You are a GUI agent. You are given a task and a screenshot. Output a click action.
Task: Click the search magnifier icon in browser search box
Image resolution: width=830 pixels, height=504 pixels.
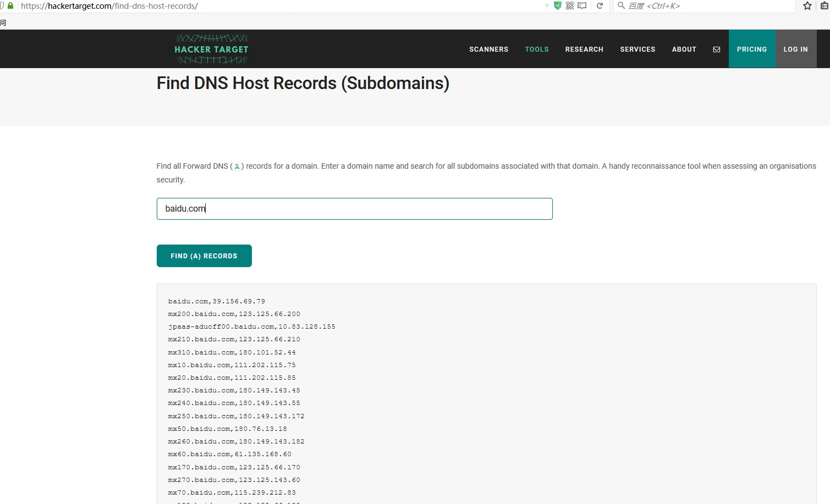click(621, 5)
